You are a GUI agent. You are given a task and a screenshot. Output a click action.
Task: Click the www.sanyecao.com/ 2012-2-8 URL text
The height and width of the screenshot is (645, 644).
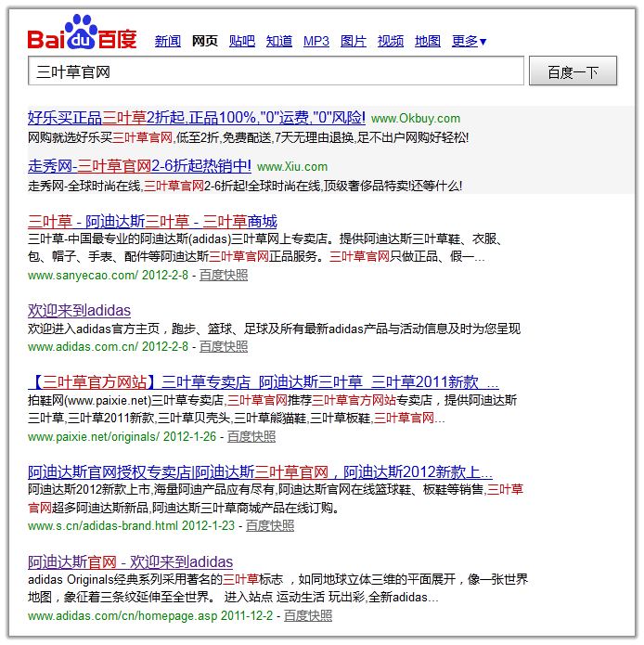click(x=108, y=276)
